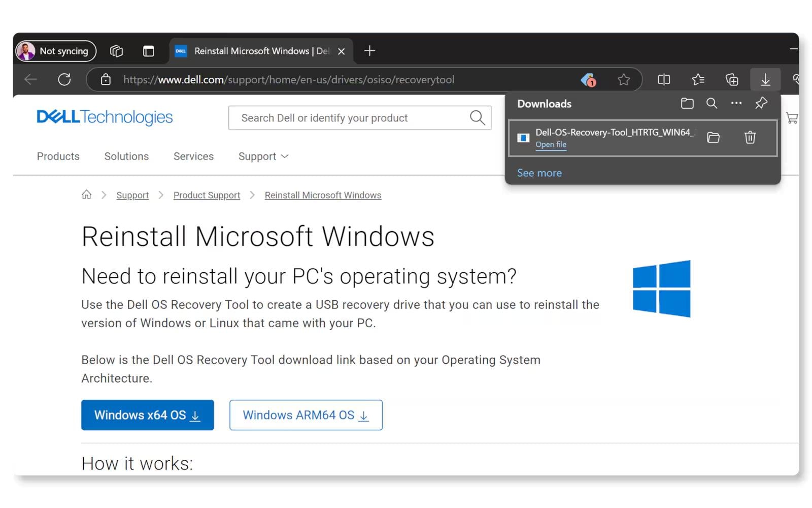Delete the Dell-OS-Recovery-Tool download
The width and height of the screenshot is (812, 508).
(750, 137)
